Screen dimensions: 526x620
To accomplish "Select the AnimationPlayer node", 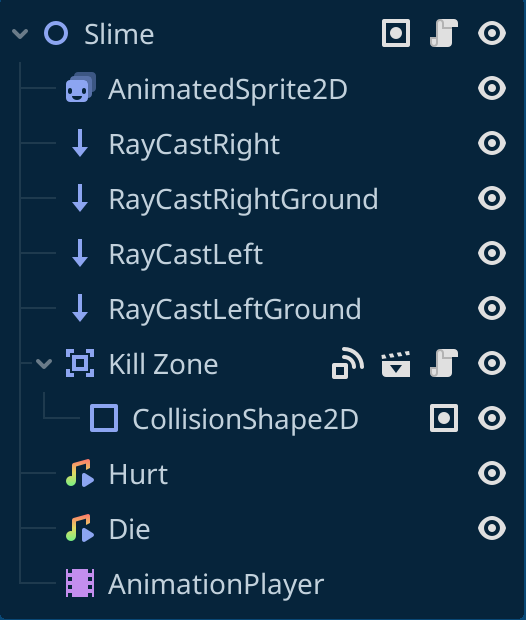I will 216,584.
